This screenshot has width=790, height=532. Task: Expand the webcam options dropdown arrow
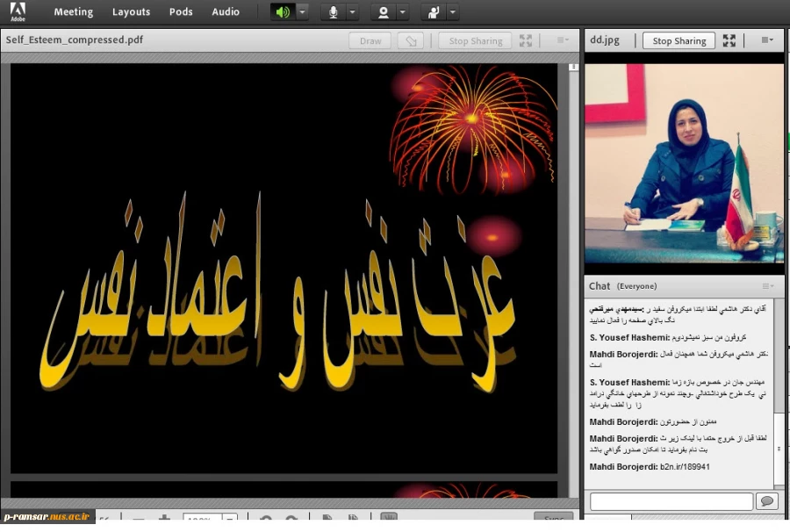(403, 11)
